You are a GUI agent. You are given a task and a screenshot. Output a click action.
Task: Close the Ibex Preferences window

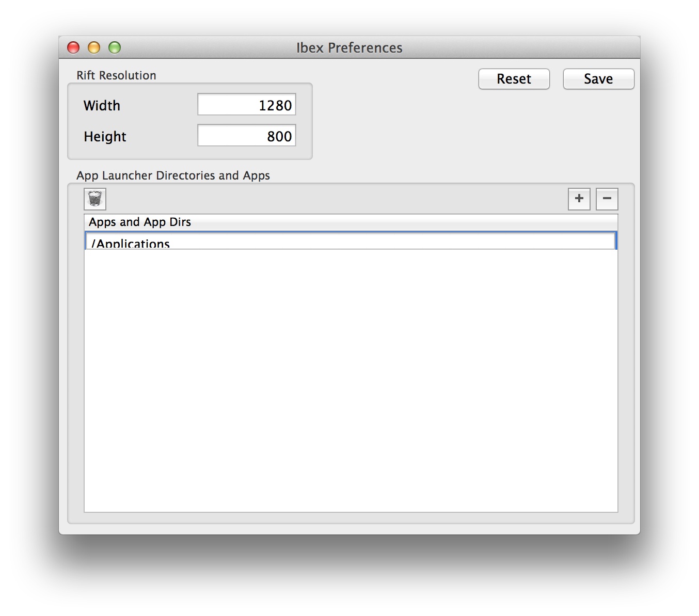click(x=73, y=47)
